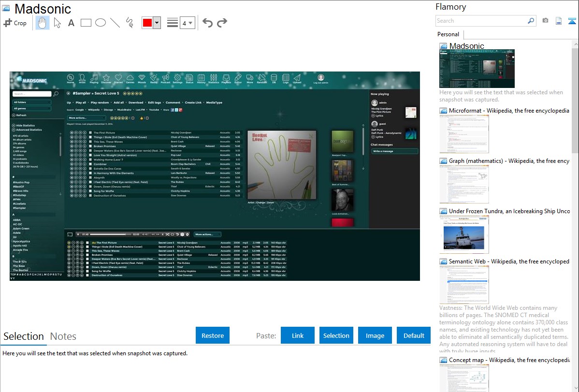The image size is (579, 392).
Task: Select the rectangle drawing tool
Action: [x=86, y=23]
